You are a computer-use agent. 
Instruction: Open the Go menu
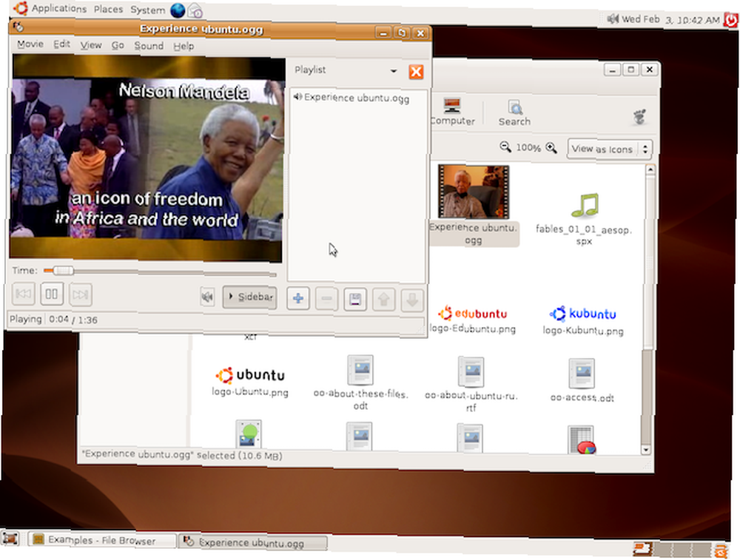click(118, 45)
